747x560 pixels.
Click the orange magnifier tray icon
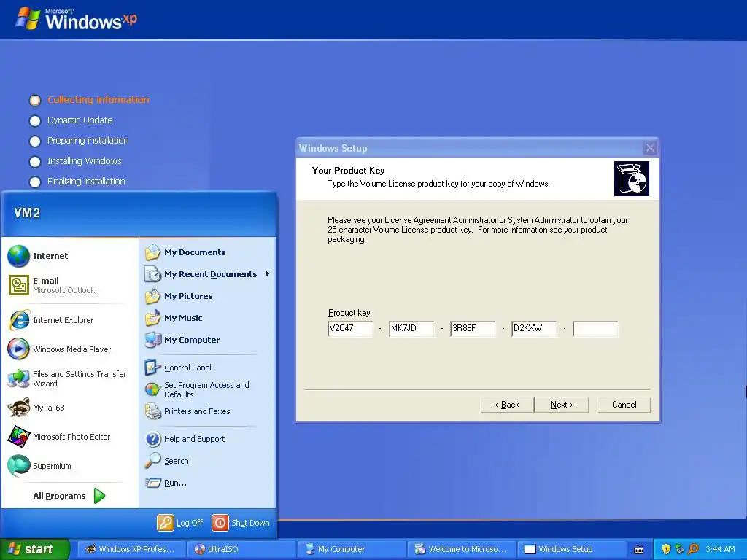693,549
